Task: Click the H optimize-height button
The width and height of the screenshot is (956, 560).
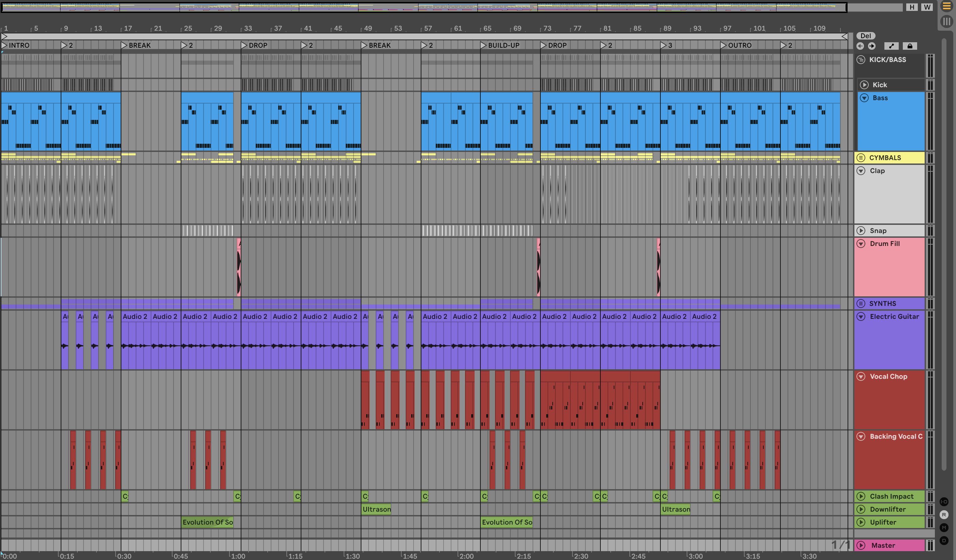Action: [912, 7]
